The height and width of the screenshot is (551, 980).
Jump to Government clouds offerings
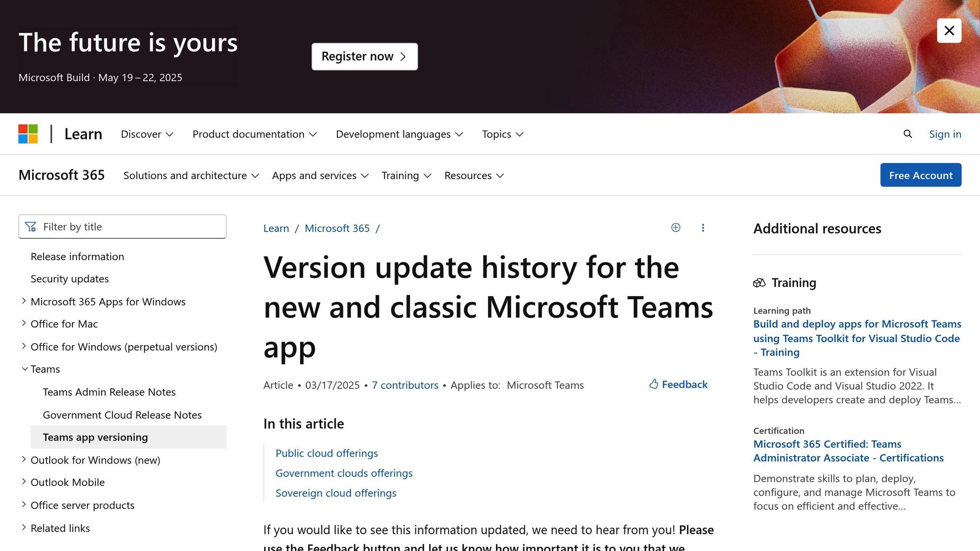click(344, 474)
